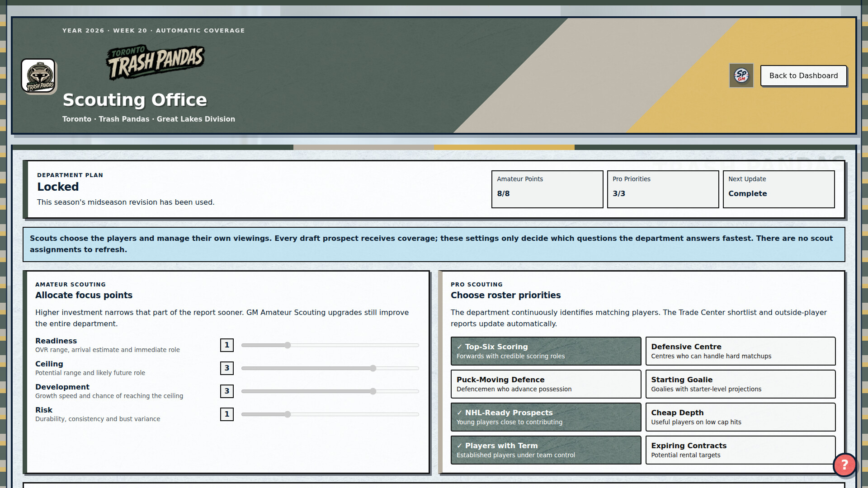This screenshot has height=488, width=868.
Task: Enable the Expiring Contracts priority
Action: coord(741,450)
